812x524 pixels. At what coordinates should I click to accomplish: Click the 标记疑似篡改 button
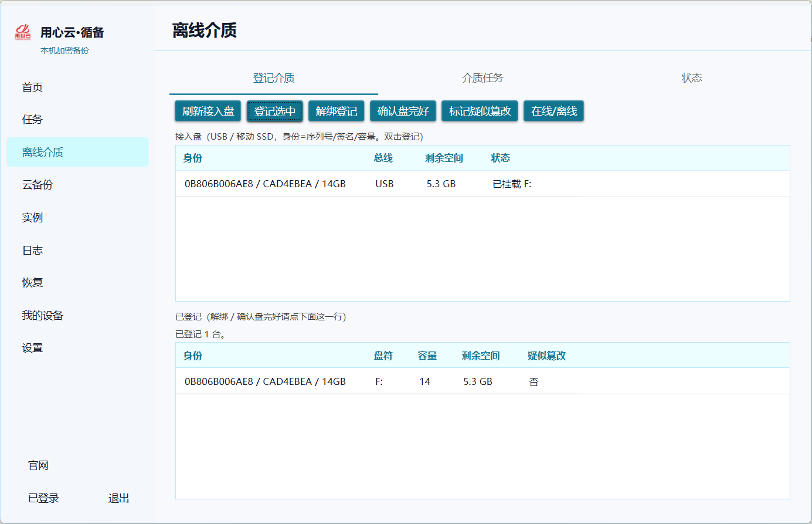click(480, 111)
